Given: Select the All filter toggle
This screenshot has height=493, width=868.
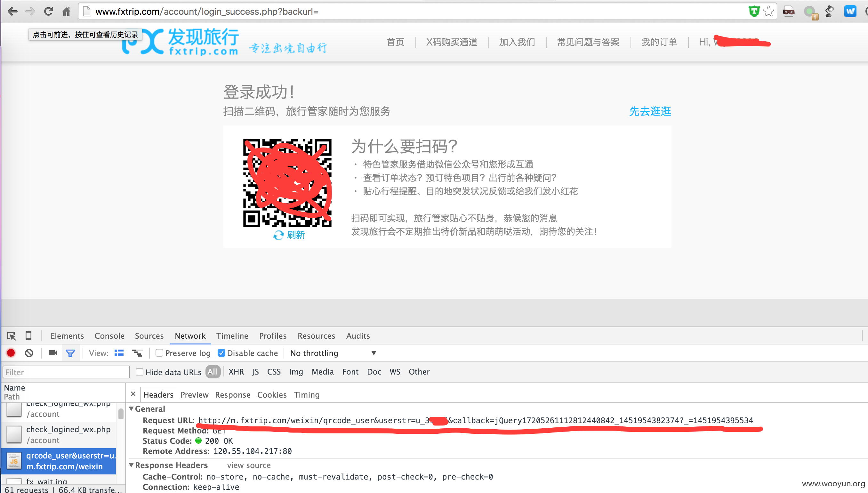Looking at the screenshot, I should 213,372.
